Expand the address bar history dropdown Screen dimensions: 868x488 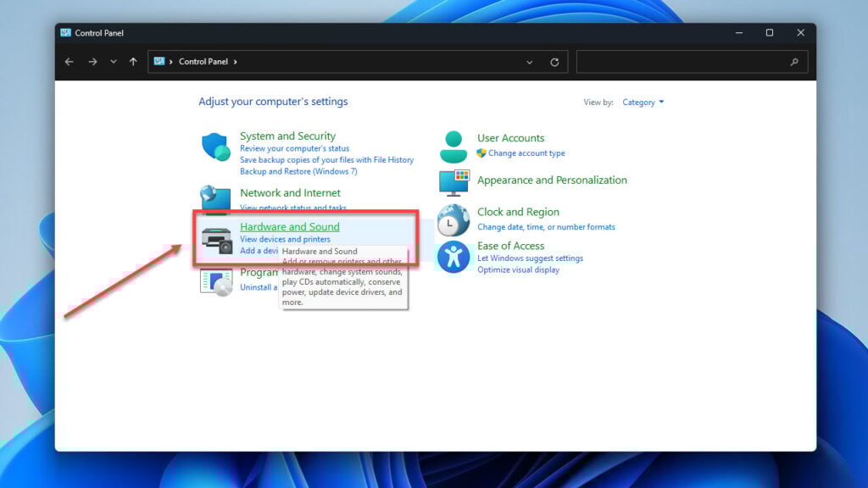(x=529, y=63)
